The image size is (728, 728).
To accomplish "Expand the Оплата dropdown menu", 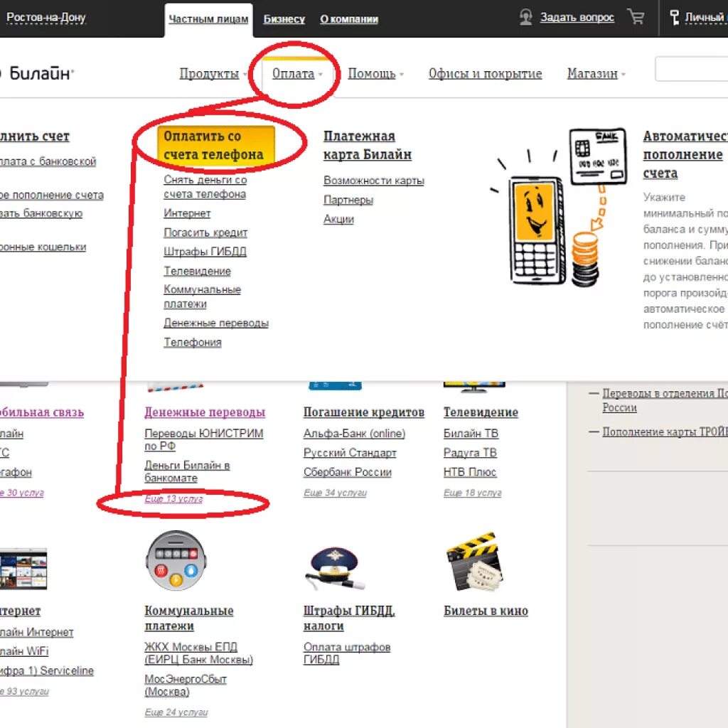I will (297, 73).
